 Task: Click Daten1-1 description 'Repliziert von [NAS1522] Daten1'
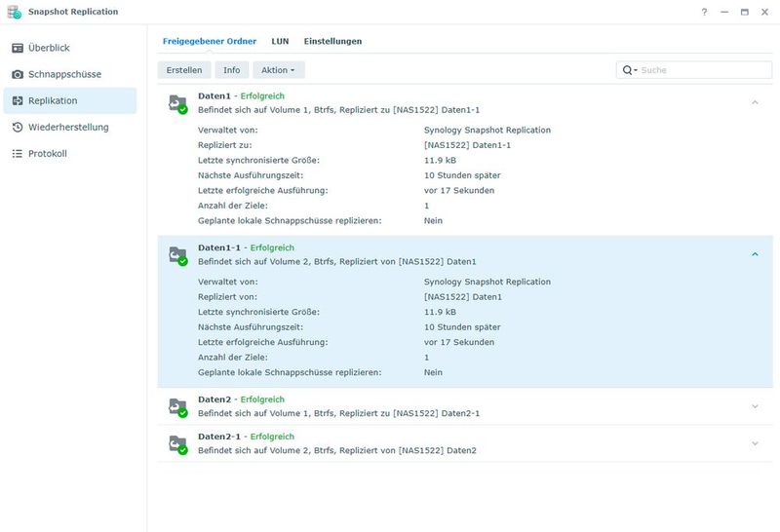click(x=408, y=261)
